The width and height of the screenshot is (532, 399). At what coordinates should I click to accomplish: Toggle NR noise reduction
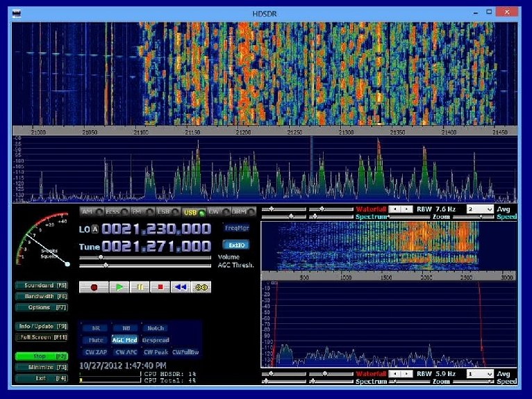(96, 328)
